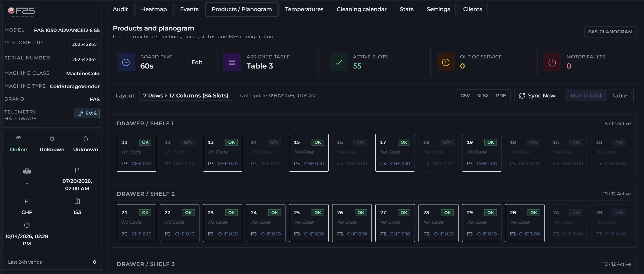This screenshot has height=274, width=644.
Task: Select slot 19 priced CHF 1.00
Action: pos(482,153)
